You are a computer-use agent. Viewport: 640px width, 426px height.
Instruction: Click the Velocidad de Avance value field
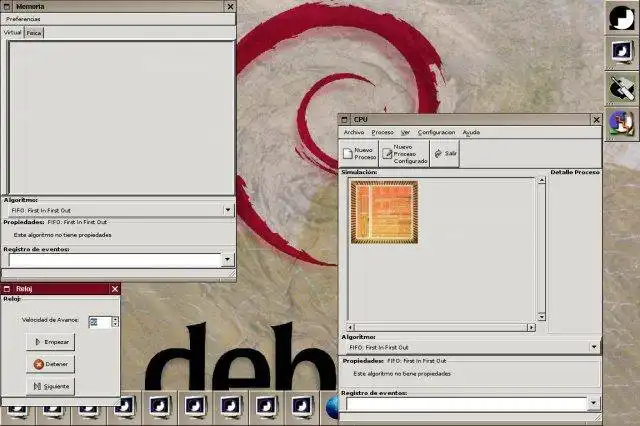[100, 322]
